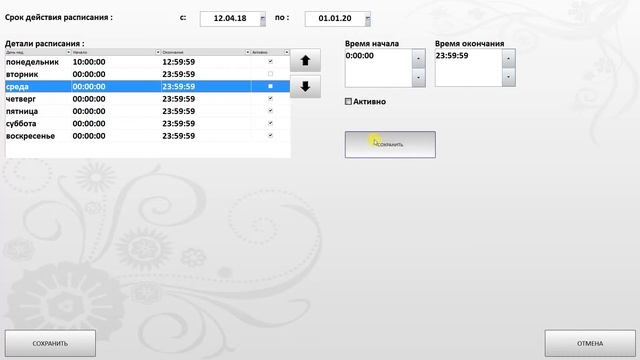Click the 12.04.18 start date field

point(230,19)
